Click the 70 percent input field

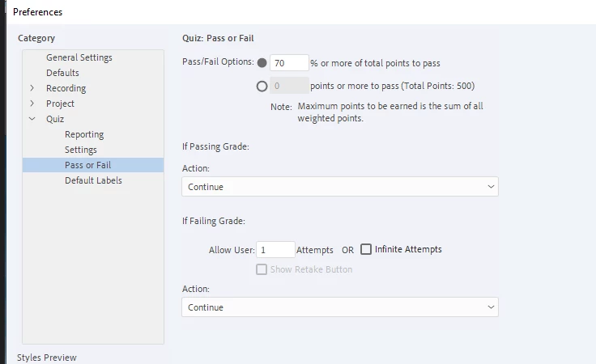(x=289, y=63)
